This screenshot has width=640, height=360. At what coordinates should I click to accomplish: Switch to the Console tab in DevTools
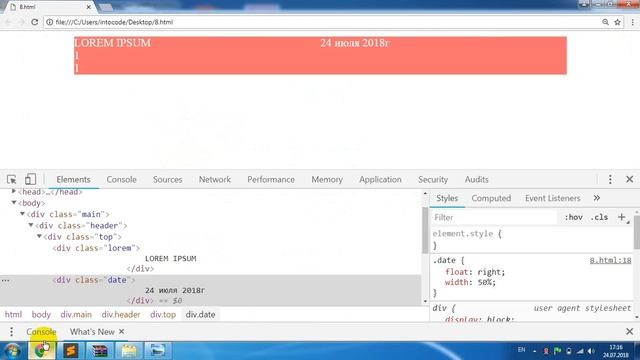click(122, 179)
